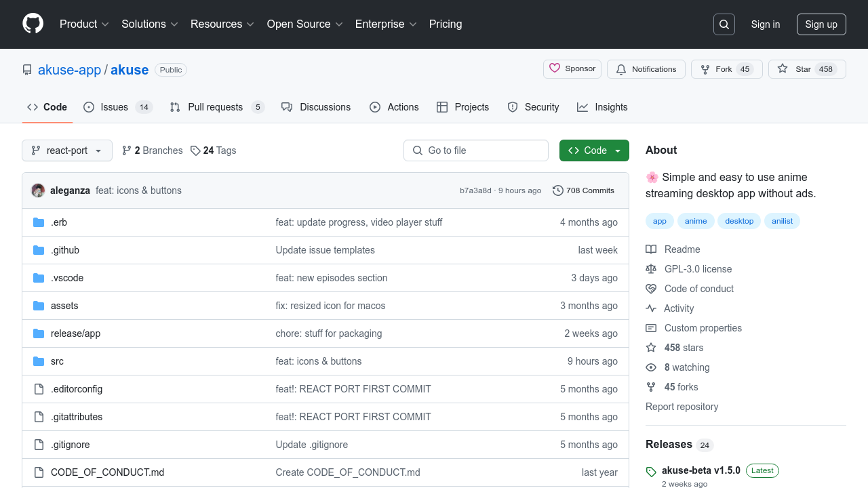Screen dimensions: 868x488
Task: Click the history clock icon near 708 Commits
Action: 558,190
